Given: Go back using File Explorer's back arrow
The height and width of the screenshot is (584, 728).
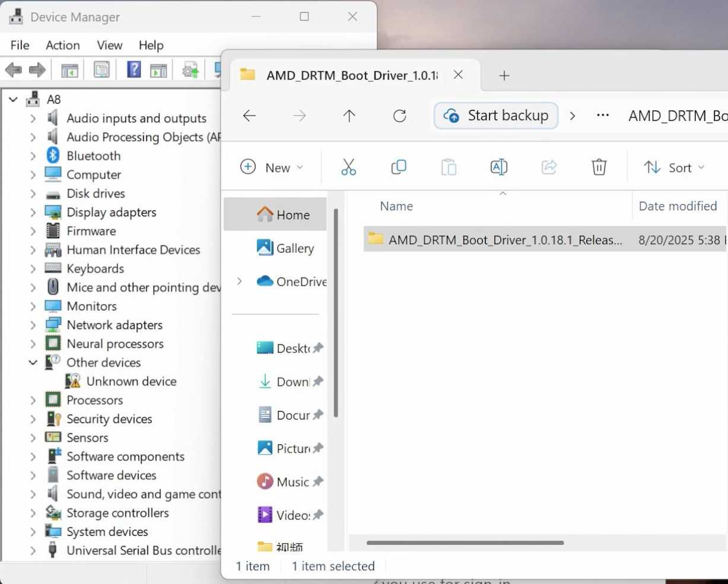Looking at the screenshot, I should tap(250, 116).
